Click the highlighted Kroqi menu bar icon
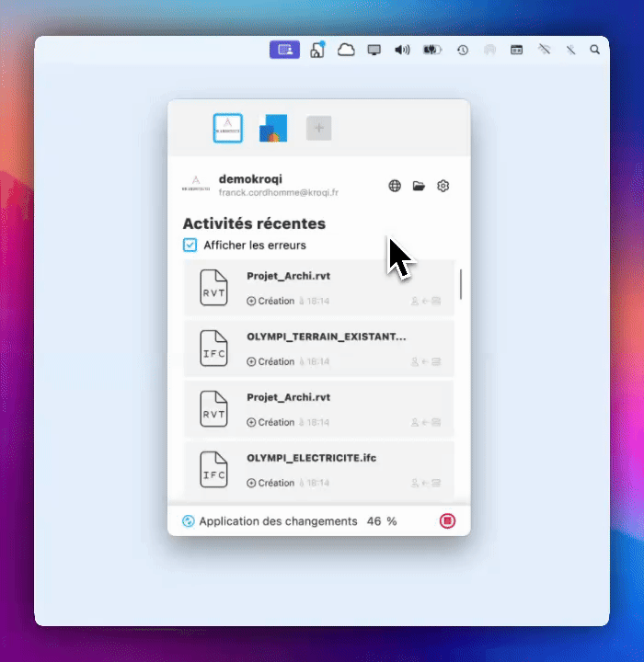 click(x=284, y=50)
